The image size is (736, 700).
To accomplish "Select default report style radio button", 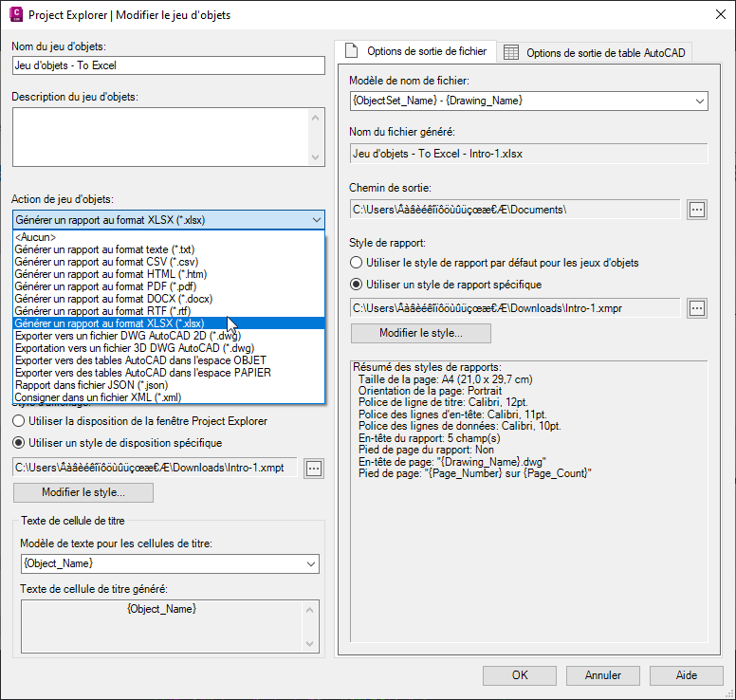I will pyautogui.click(x=357, y=263).
